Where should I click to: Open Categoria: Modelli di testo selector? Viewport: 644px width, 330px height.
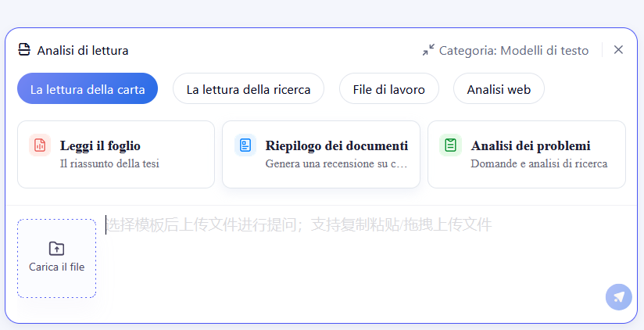tap(513, 50)
